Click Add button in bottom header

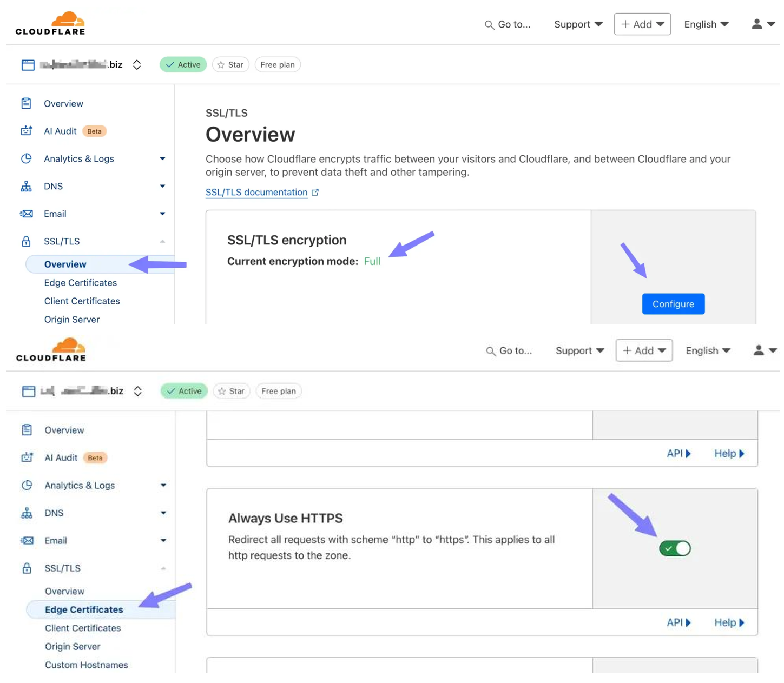pos(644,350)
